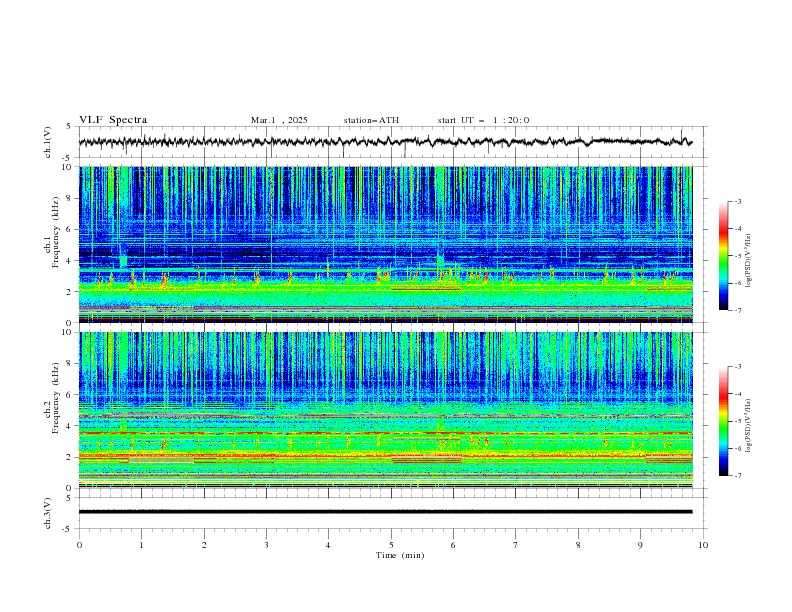This screenshot has height=612, width=792.
Task: Click the "station=ATH" label
Action: [371, 120]
